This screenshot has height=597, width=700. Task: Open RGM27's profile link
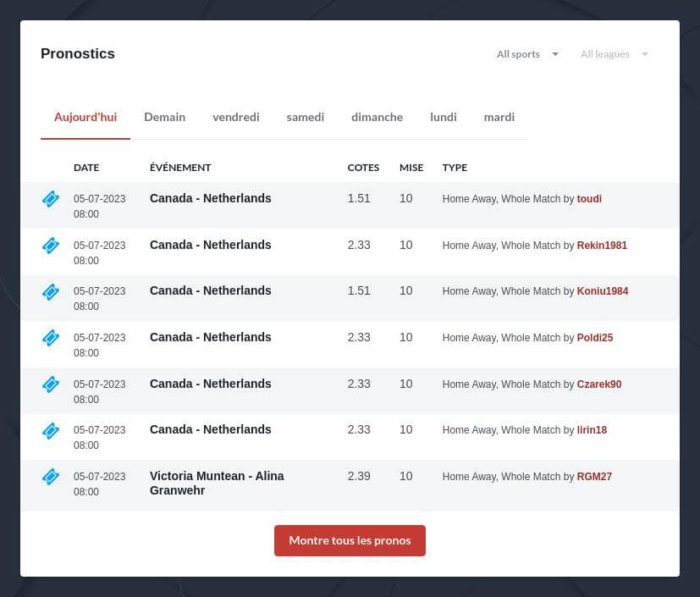coord(594,477)
